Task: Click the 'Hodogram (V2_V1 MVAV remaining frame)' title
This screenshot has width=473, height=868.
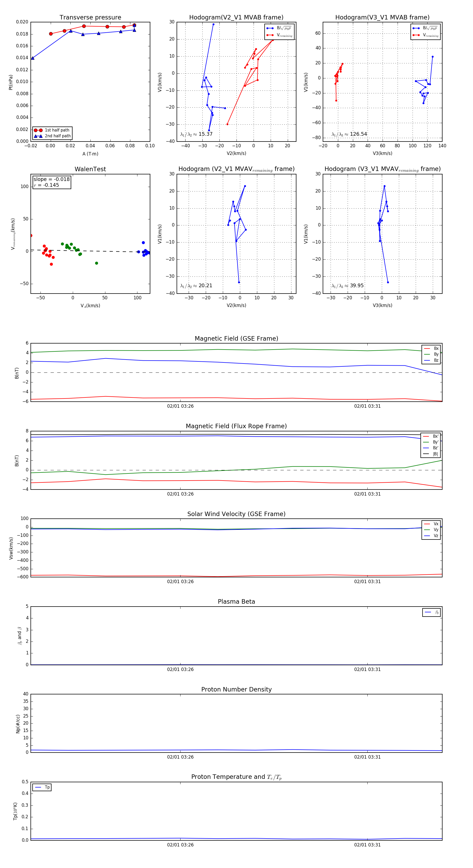Action: (236, 169)
